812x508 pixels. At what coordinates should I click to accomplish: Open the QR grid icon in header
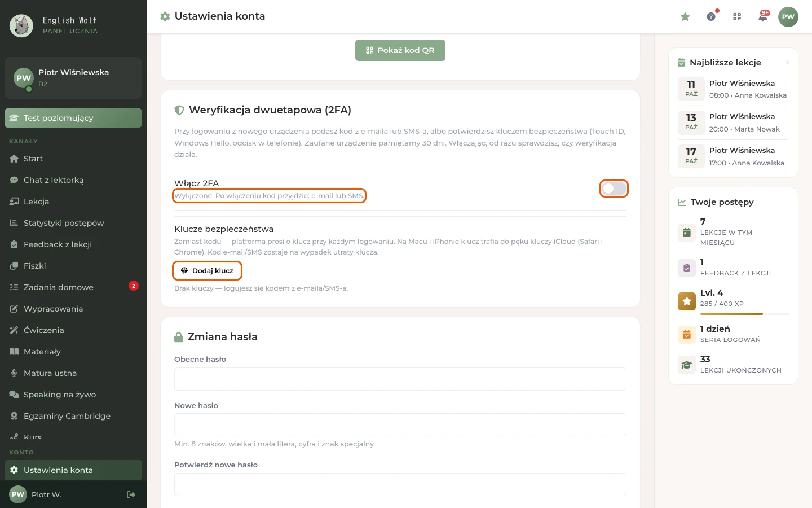[x=737, y=17]
